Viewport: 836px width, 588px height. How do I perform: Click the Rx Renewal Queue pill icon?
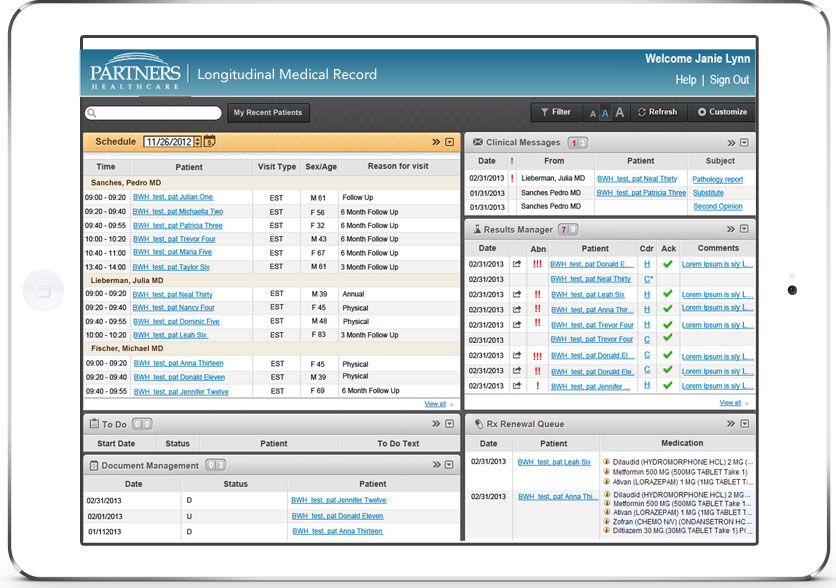478,424
